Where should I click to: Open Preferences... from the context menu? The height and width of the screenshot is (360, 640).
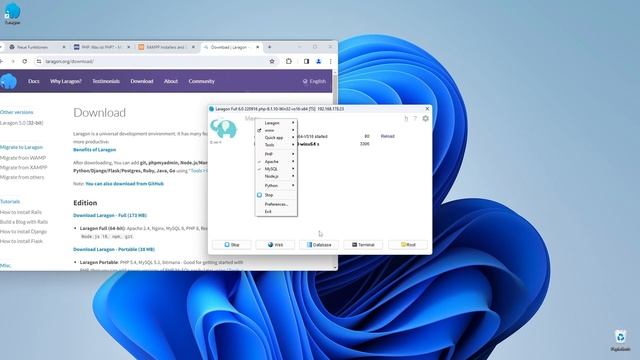click(276, 204)
